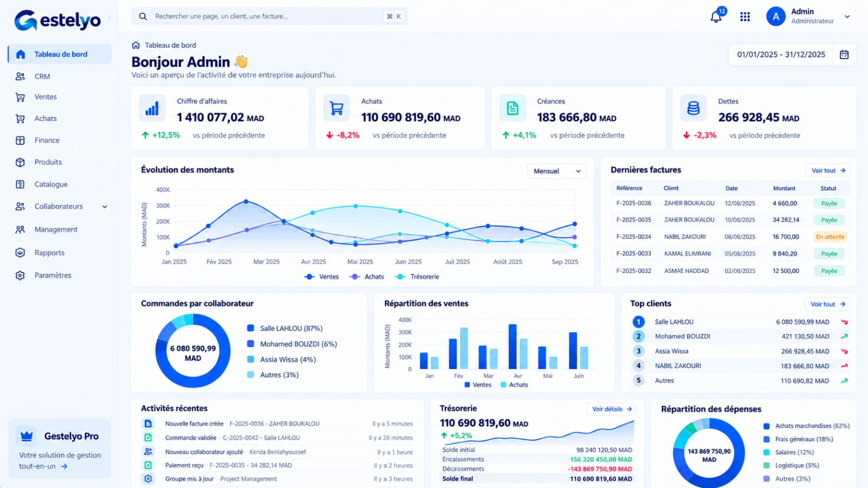Click the Dettes coins stack icon
The width and height of the screenshot is (868, 488).
tap(693, 108)
